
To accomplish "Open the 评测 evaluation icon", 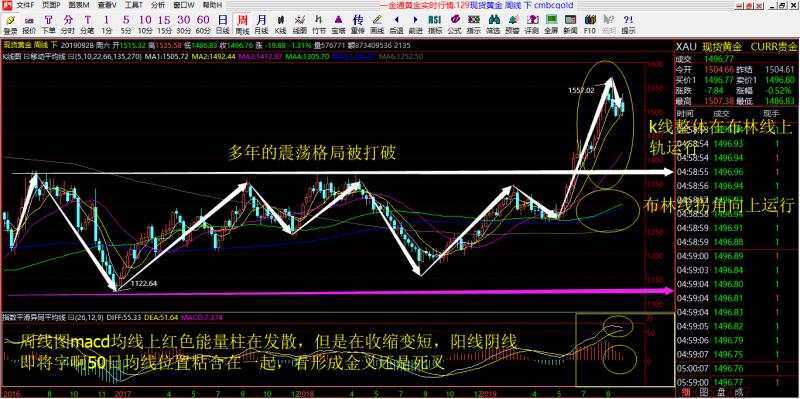I will (x=531, y=24).
